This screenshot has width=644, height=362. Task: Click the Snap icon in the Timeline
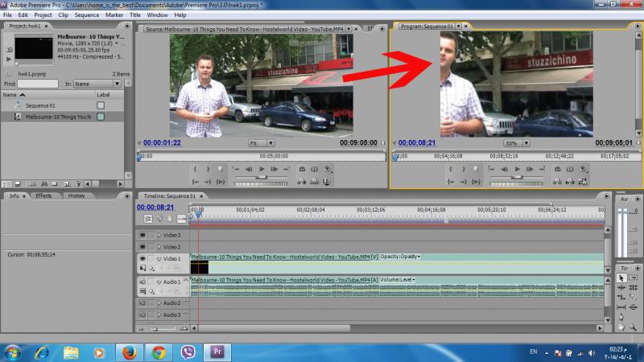148,218
